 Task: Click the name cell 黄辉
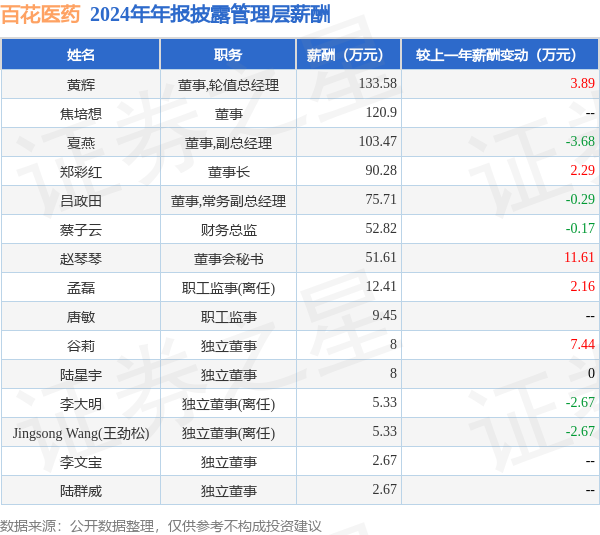(81, 85)
